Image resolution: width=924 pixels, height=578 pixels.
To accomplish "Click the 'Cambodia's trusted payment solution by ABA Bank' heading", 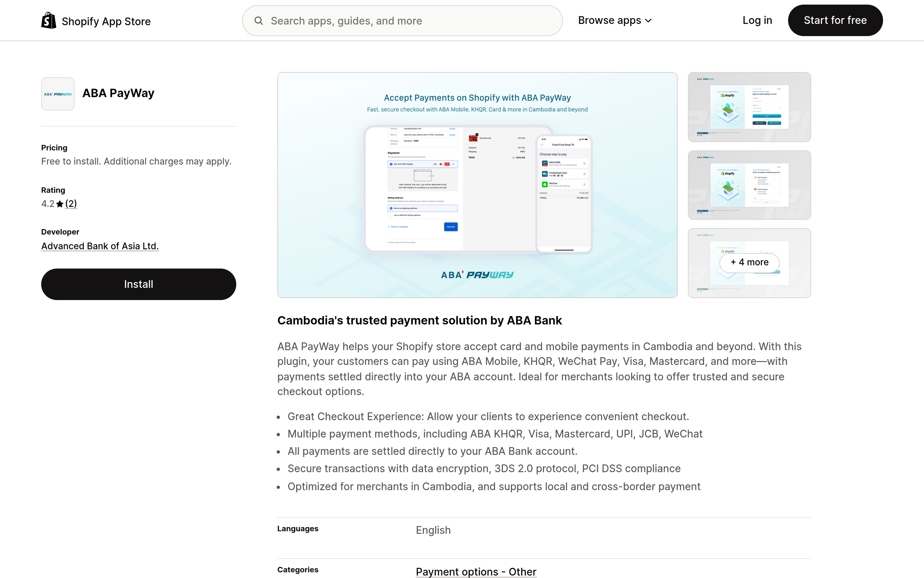I will point(420,320).
